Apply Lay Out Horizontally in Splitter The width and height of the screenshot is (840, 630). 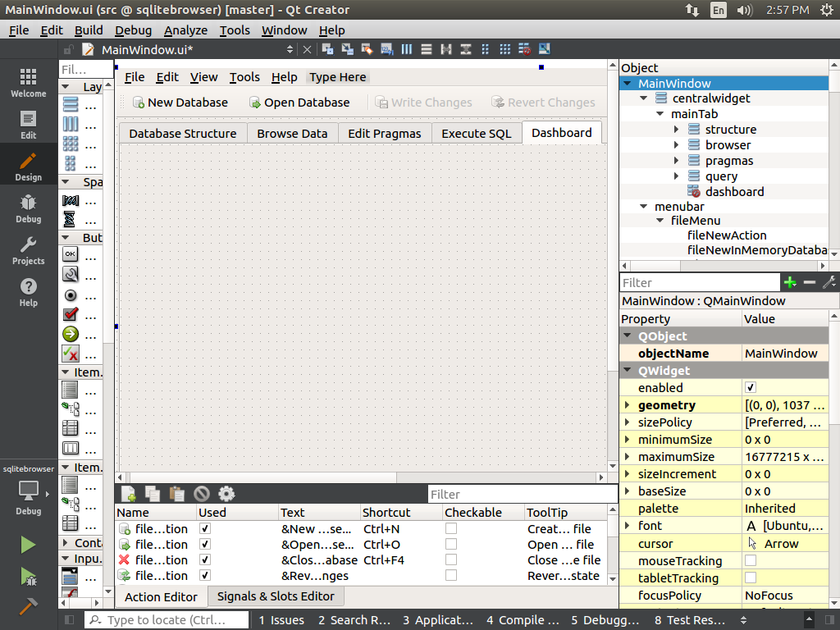pos(446,49)
